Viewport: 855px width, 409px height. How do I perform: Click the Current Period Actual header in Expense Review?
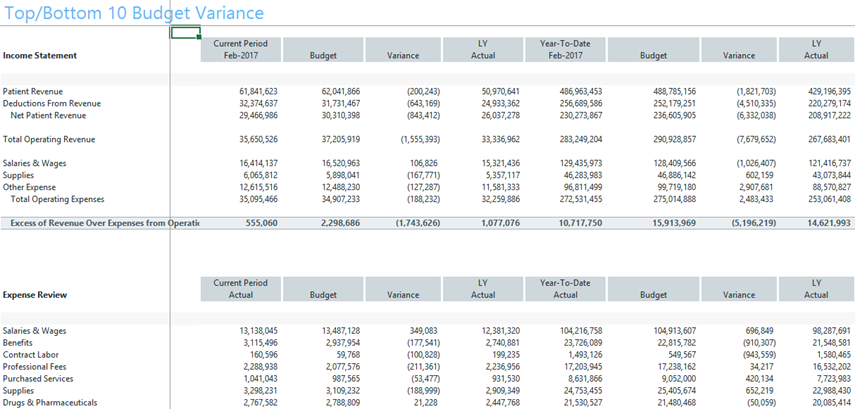(x=240, y=289)
